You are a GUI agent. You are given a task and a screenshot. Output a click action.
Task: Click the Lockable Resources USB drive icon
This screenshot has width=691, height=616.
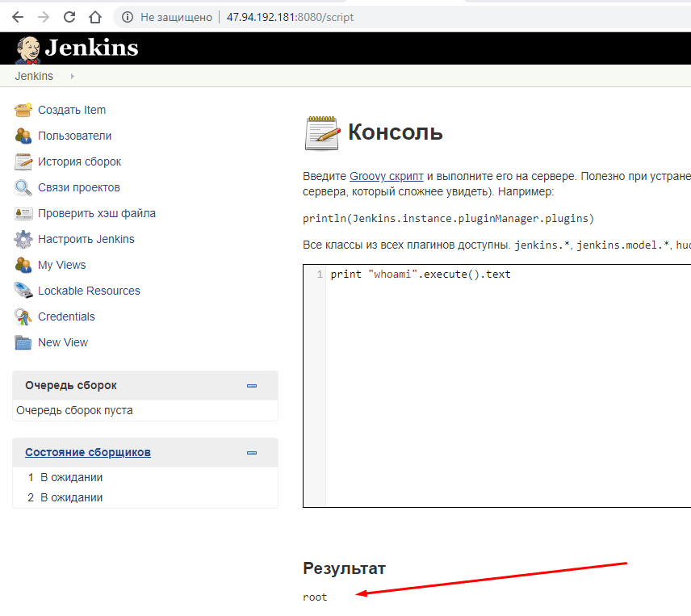pyautogui.click(x=23, y=291)
